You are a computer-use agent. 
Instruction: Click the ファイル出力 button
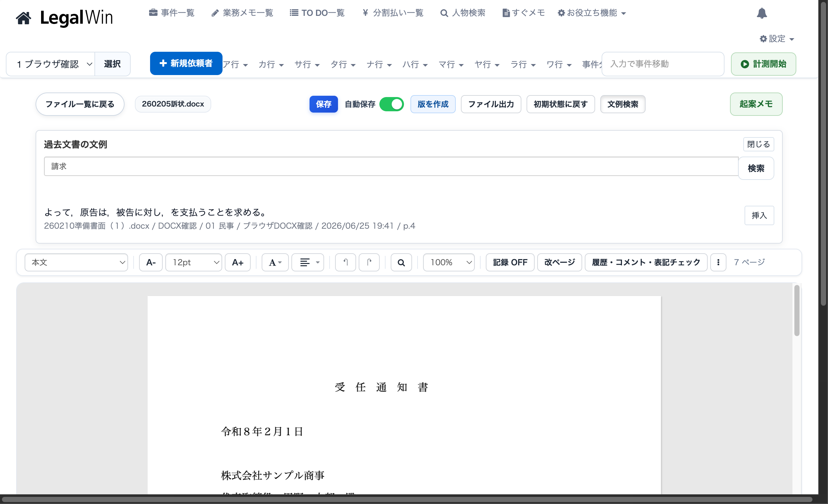[x=491, y=104]
